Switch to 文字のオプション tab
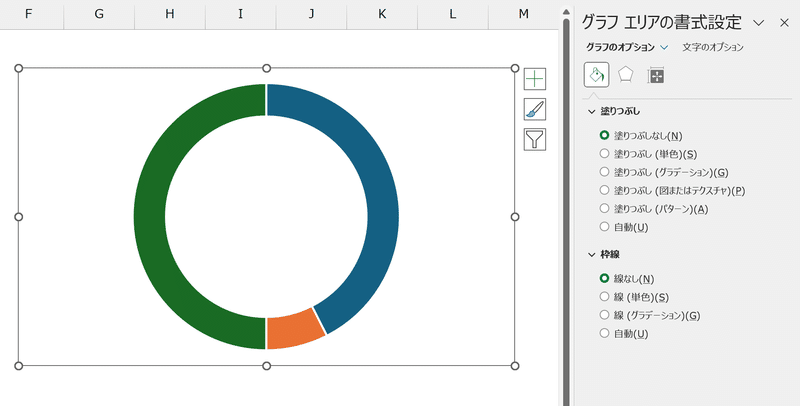800x406 pixels. pos(713,47)
